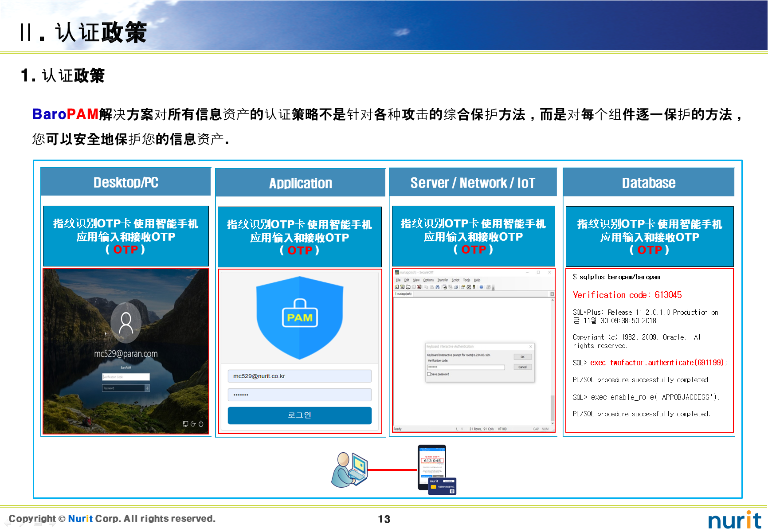Select the nuriapp(ssh) session tab

click(404, 294)
